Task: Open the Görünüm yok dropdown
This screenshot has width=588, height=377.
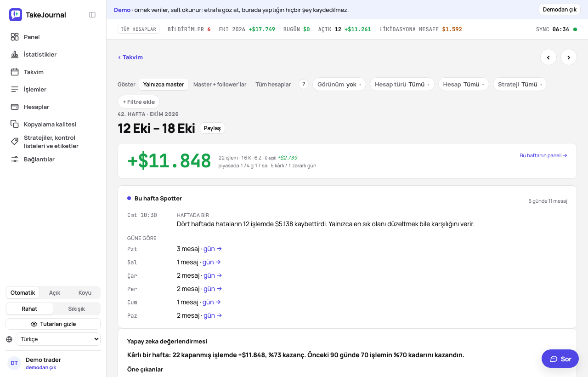Action: click(339, 85)
